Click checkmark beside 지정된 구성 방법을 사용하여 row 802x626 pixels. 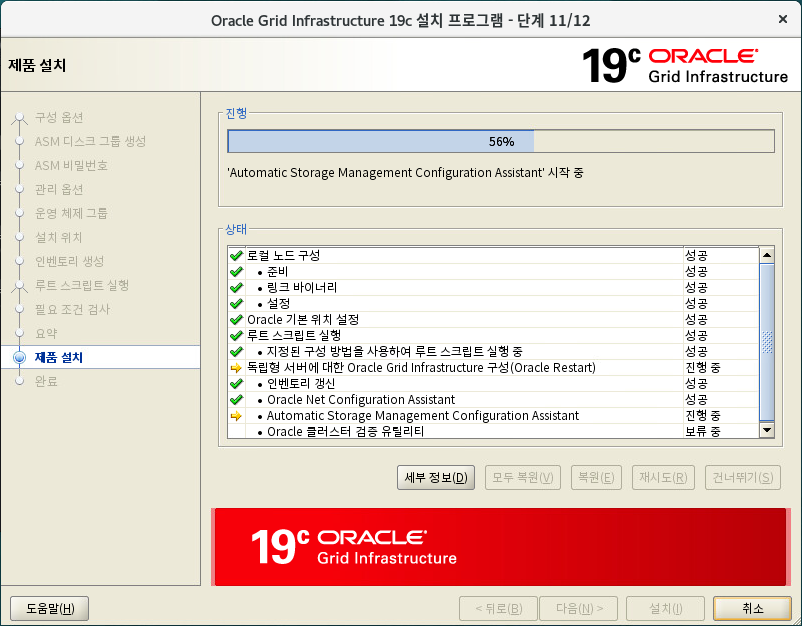click(x=236, y=351)
